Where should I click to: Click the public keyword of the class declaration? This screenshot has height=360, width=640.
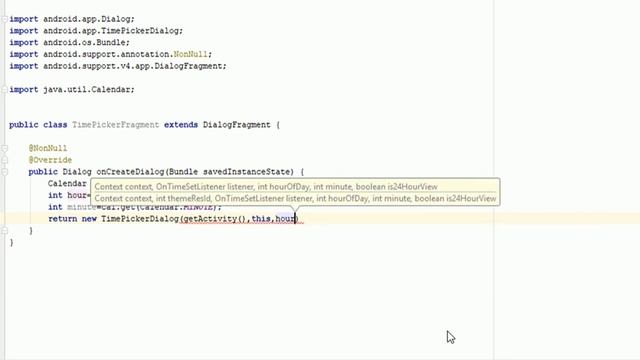point(24,125)
